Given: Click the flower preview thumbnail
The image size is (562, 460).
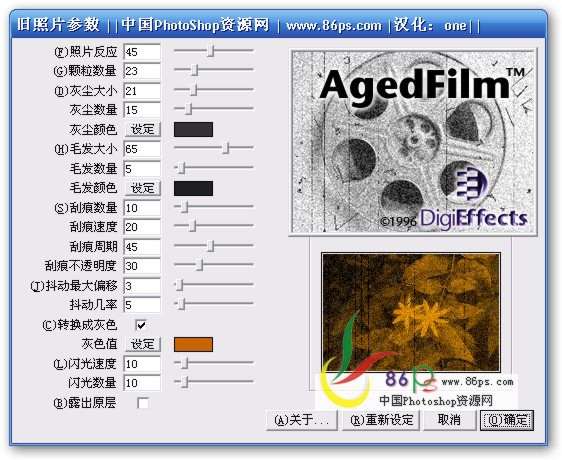Looking at the screenshot, I should pyautogui.click(x=411, y=312).
